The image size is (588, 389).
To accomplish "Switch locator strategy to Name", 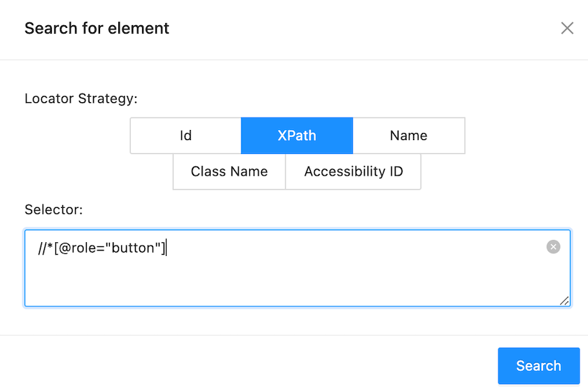I will coord(409,136).
